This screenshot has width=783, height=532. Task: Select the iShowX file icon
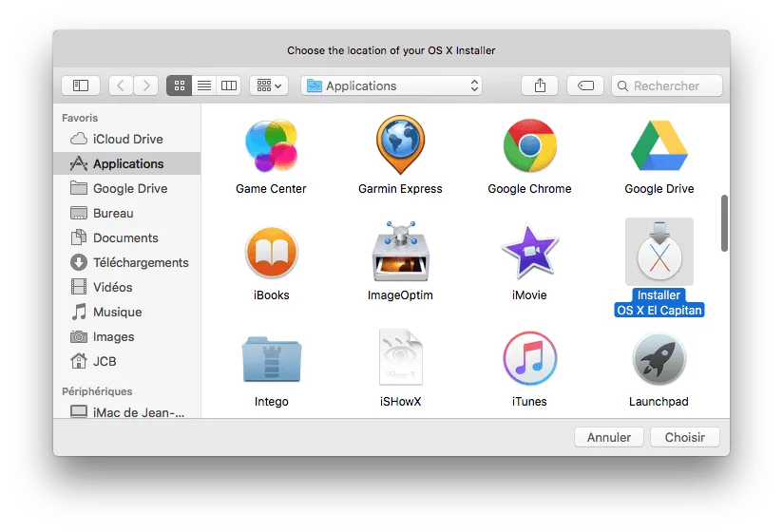tap(400, 357)
